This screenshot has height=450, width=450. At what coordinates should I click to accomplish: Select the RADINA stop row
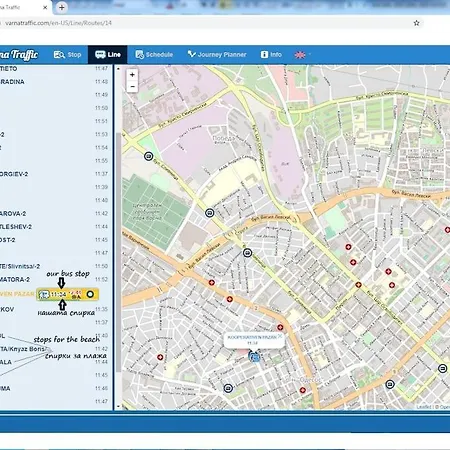(55, 82)
